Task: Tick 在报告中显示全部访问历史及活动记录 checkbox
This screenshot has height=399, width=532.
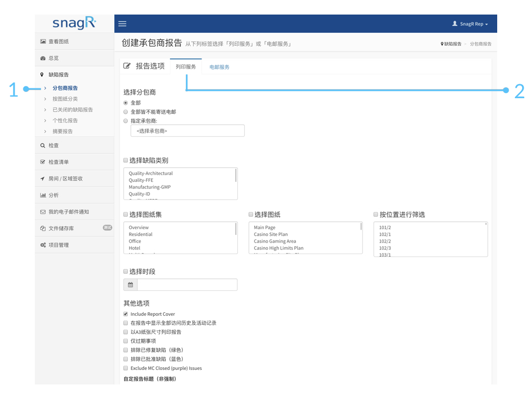Action: pos(126,323)
